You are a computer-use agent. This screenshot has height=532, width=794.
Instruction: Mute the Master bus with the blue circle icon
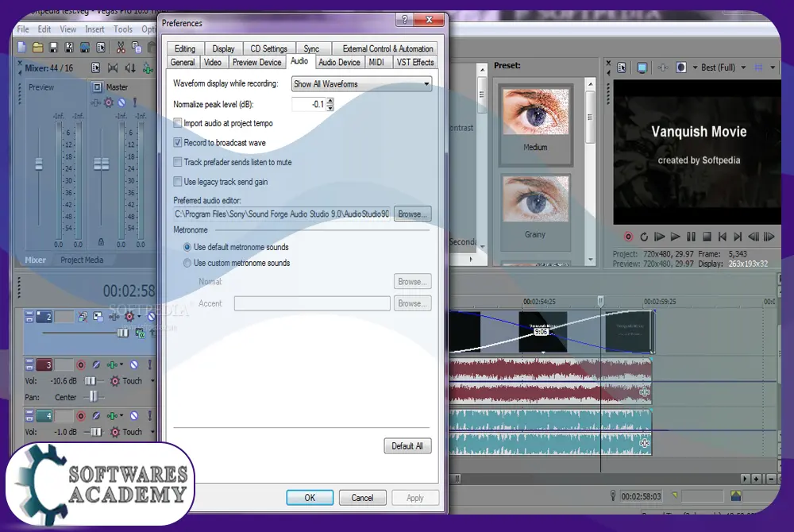121,102
